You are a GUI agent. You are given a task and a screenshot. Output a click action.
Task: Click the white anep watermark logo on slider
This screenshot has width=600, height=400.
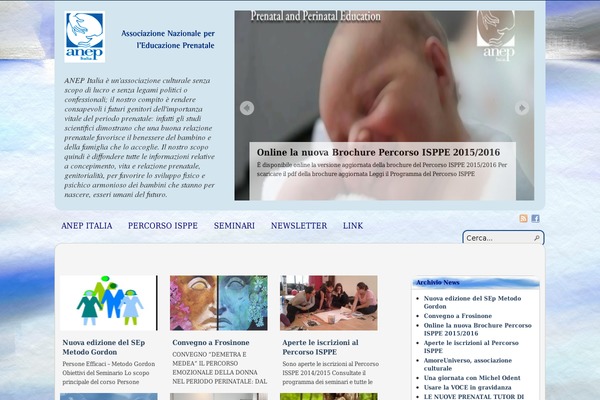click(496, 36)
